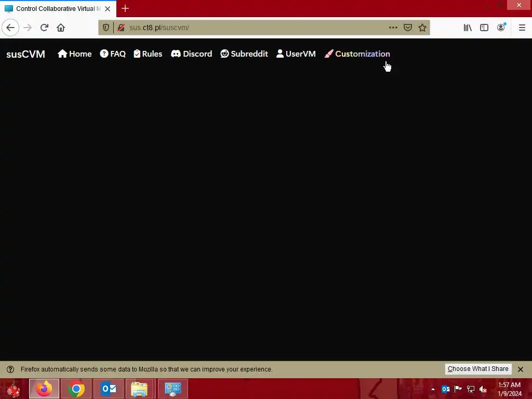Open Outlook from the taskbar
The width and height of the screenshot is (532, 399).
click(x=109, y=389)
